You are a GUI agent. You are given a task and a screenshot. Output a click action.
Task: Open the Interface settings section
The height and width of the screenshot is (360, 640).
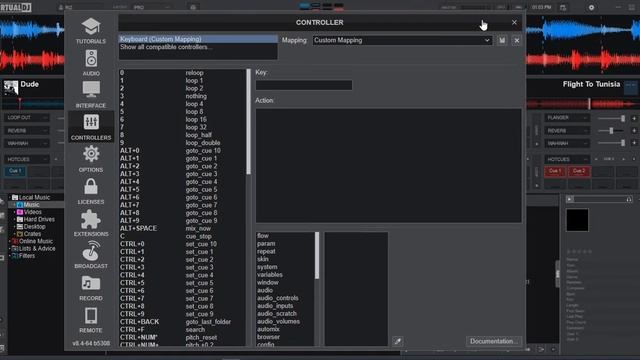tap(91, 95)
